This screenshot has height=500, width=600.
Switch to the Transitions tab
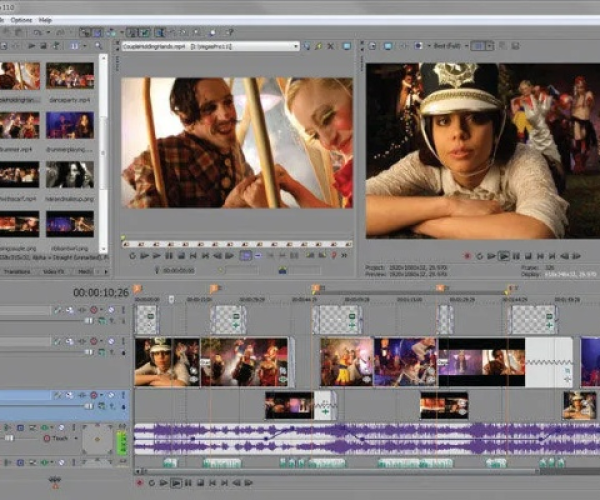pos(17,271)
